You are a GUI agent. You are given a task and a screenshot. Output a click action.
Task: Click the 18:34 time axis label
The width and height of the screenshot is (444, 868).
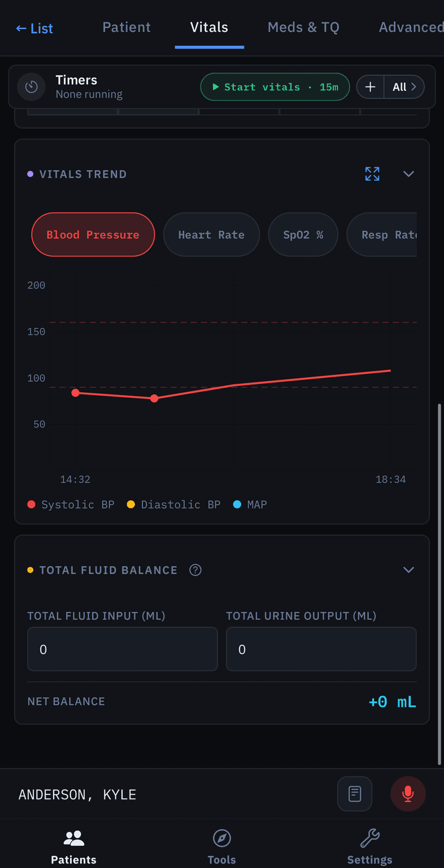[391, 480]
